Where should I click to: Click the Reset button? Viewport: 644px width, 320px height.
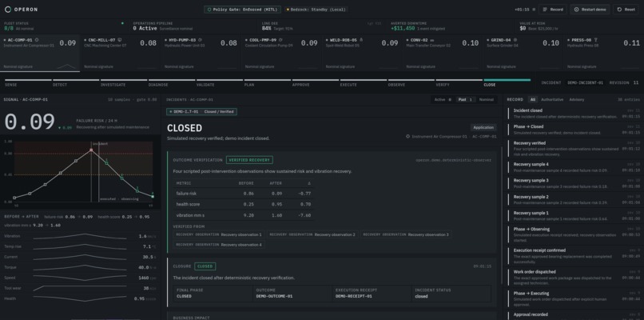pyautogui.click(x=626, y=10)
